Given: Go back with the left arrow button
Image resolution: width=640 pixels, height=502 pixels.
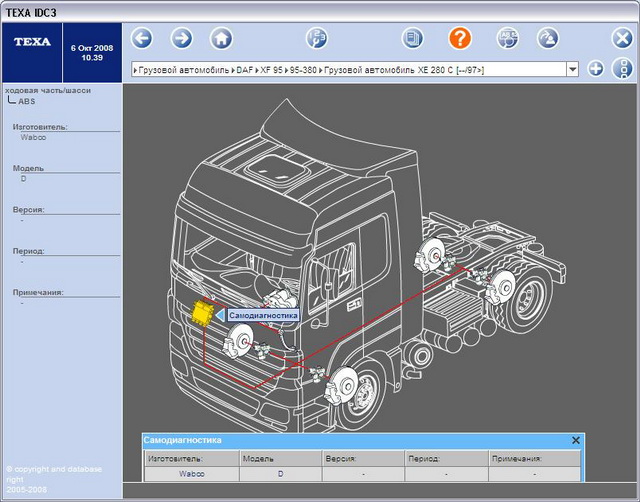Looking at the screenshot, I should pyautogui.click(x=142, y=39).
